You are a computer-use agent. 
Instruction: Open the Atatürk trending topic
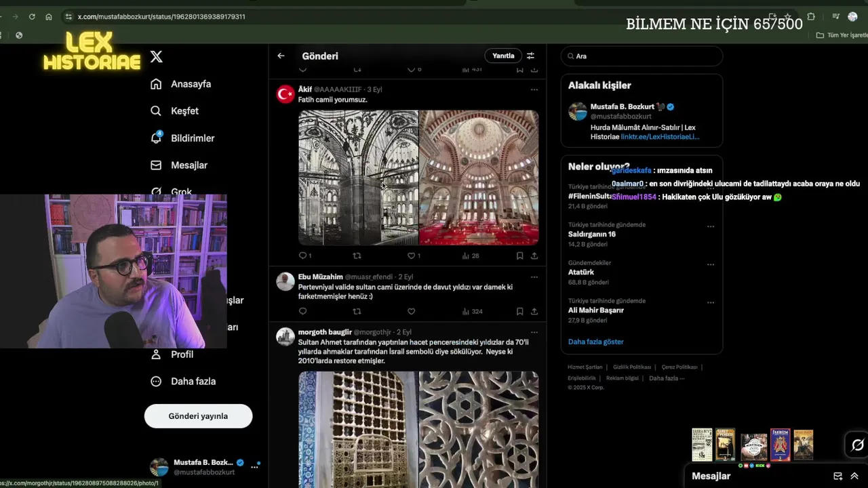(581, 272)
